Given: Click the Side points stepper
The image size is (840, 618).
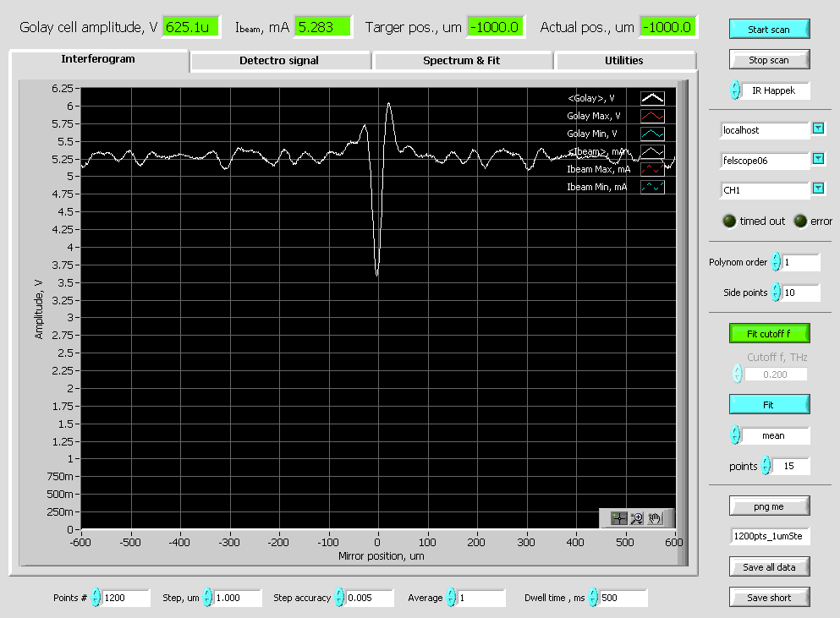Looking at the screenshot, I should pyautogui.click(x=776, y=292).
